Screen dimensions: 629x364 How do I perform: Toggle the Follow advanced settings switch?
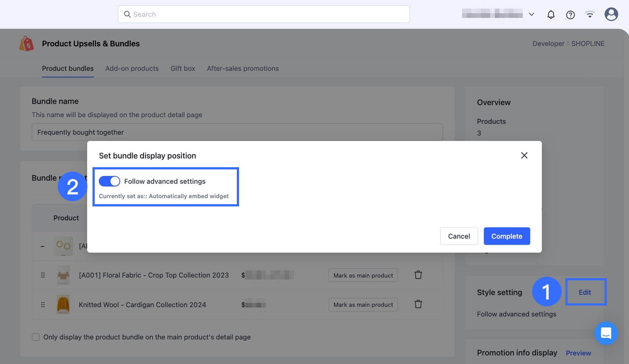[110, 181]
